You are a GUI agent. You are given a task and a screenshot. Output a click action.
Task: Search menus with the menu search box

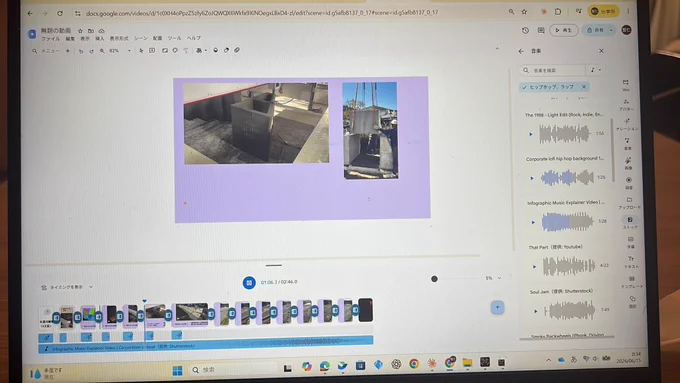[46, 51]
